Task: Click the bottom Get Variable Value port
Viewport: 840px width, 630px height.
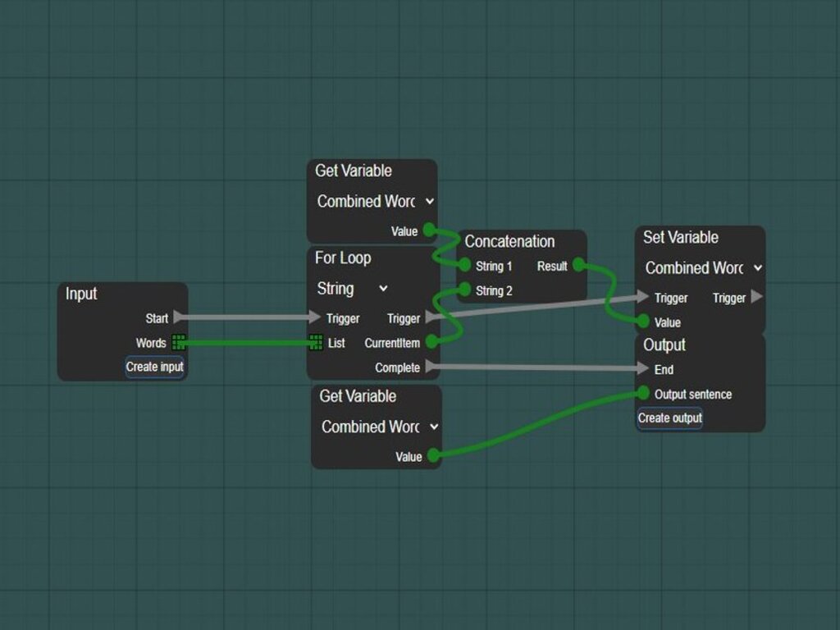Action: pos(434,456)
